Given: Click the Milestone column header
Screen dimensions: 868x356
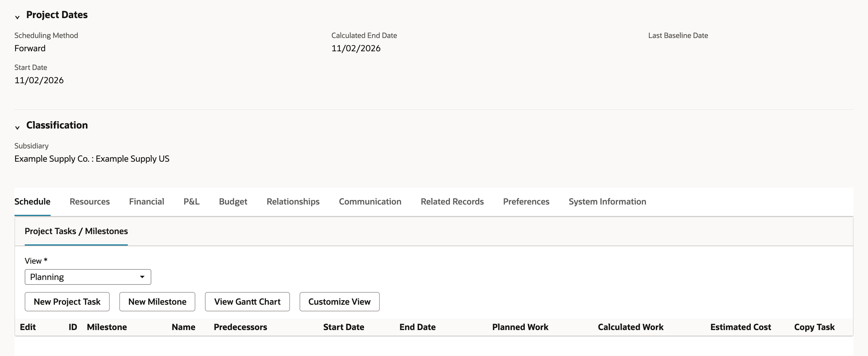Looking at the screenshot, I should pos(107,327).
